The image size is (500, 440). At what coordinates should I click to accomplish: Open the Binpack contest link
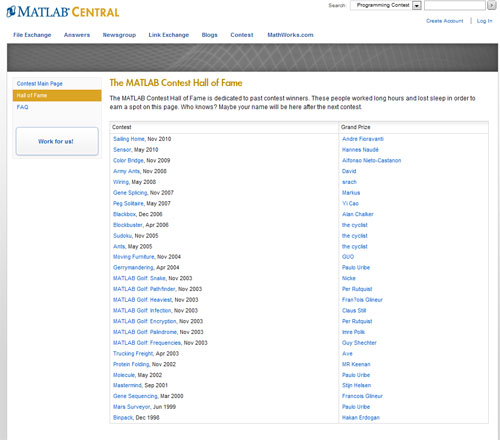click(123, 417)
